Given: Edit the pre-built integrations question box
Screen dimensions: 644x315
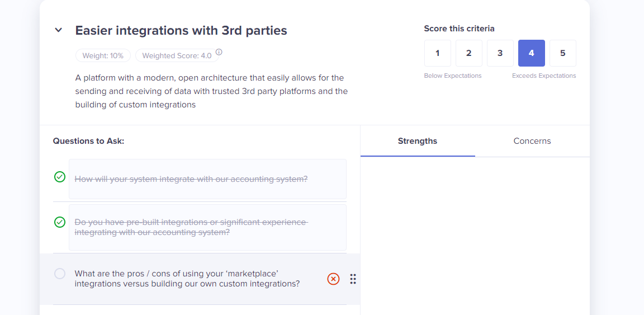Looking at the screenshot, I should click(207, 227).
